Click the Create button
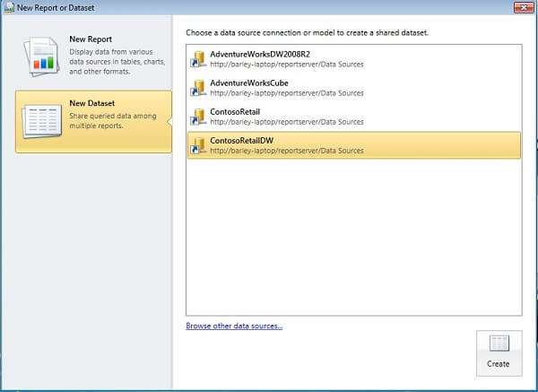The width and height of the screenshot is (538, 392). tap(499, 353)
